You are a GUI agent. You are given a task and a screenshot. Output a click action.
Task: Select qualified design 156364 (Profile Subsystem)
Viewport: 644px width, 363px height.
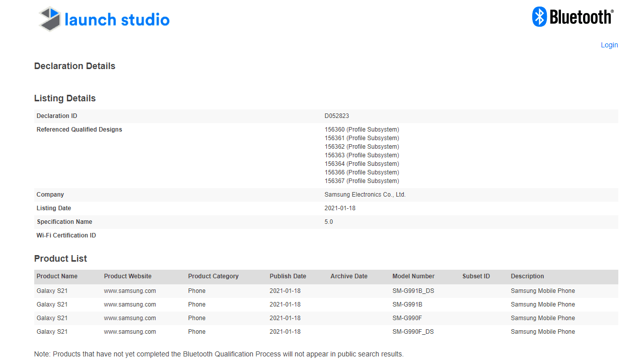click(x=362, y=164)
